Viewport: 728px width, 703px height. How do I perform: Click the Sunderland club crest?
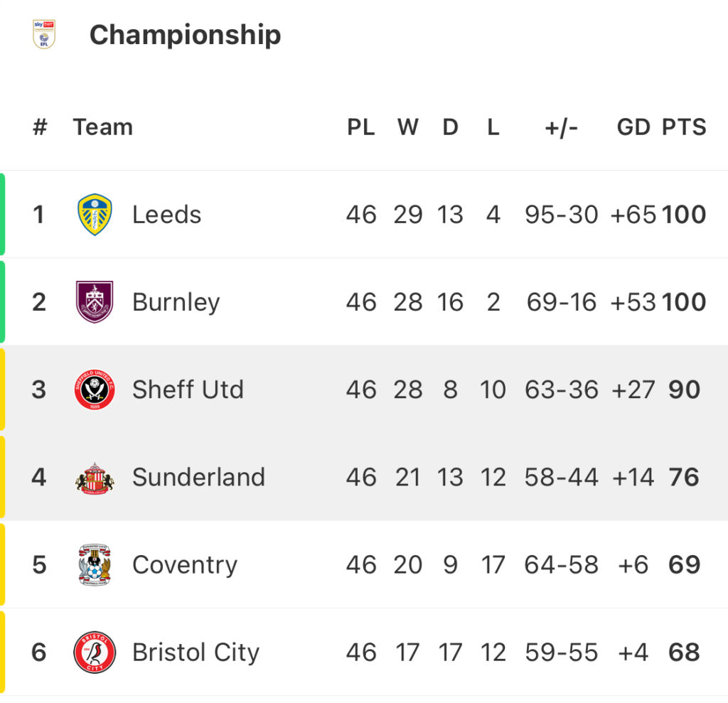pos(95,478)
